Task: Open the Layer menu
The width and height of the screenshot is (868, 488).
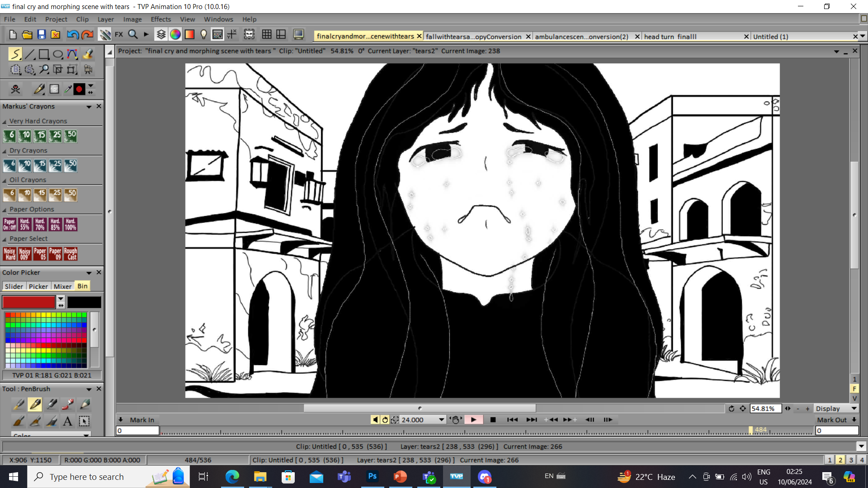Action: point(106,19)
